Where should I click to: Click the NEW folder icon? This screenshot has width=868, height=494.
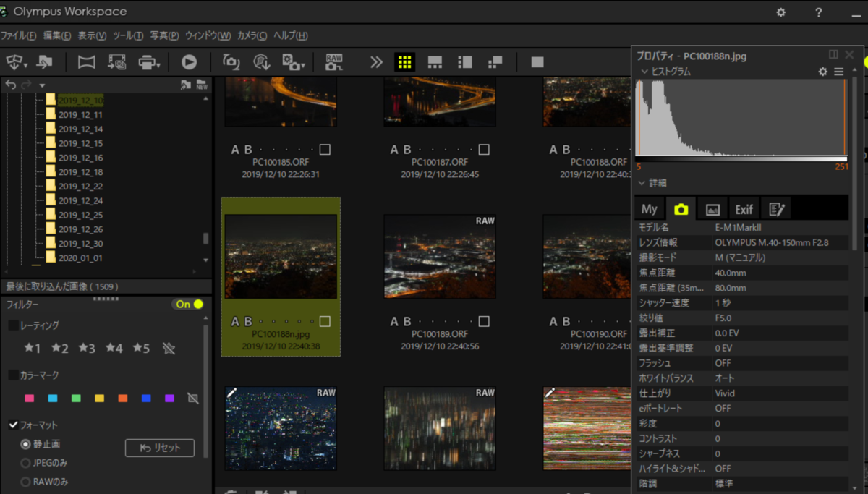pos(202,85)
